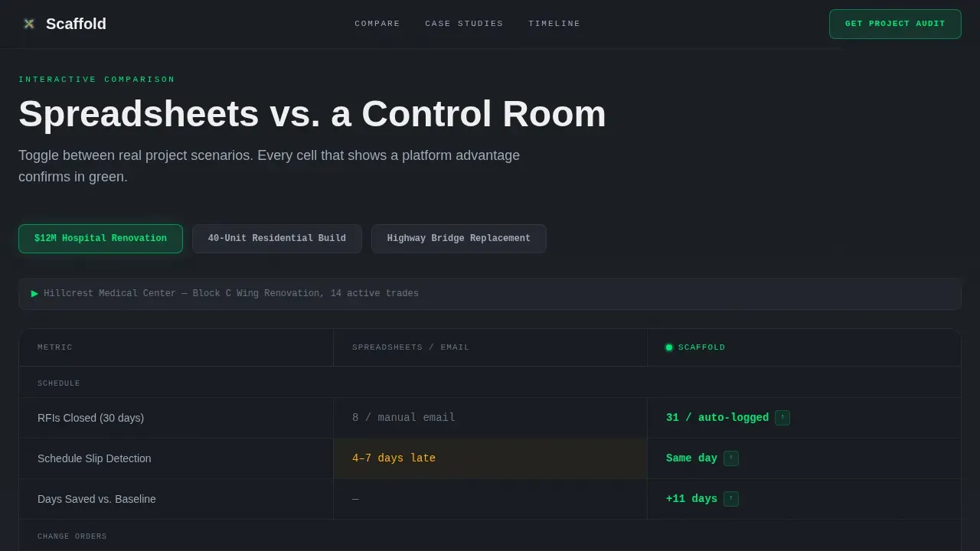Click the Get Project Audit button
This screenshot has height=551, width=980.
[895, 24]
